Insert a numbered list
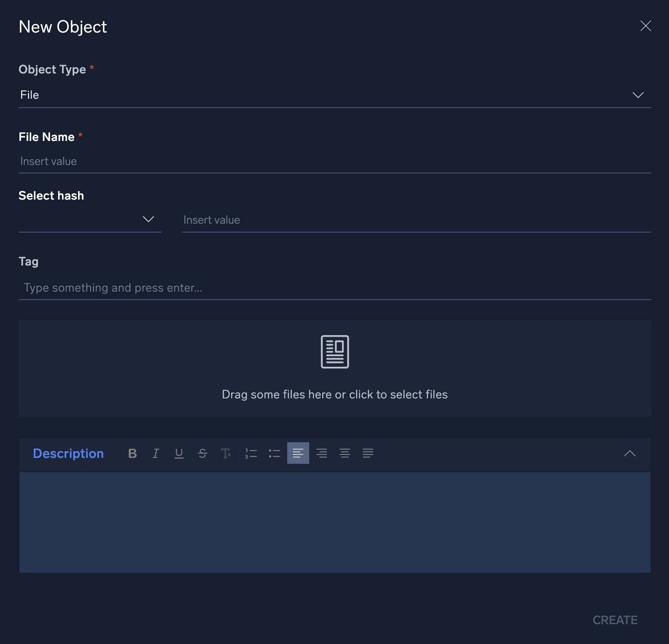669x644 pixels. 251,453
